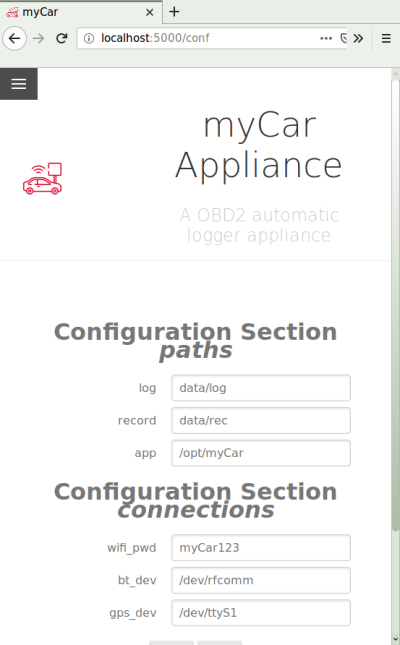Image resolution: width=400 pixels, height=645 pixels.
Task: Edit the bt_dev device field
Action: 261,580
